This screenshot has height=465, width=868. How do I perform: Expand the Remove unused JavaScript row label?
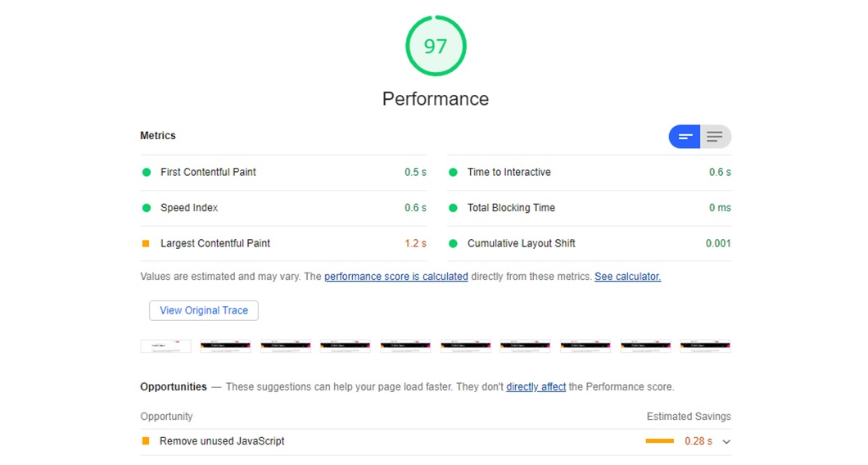point(222,441)
